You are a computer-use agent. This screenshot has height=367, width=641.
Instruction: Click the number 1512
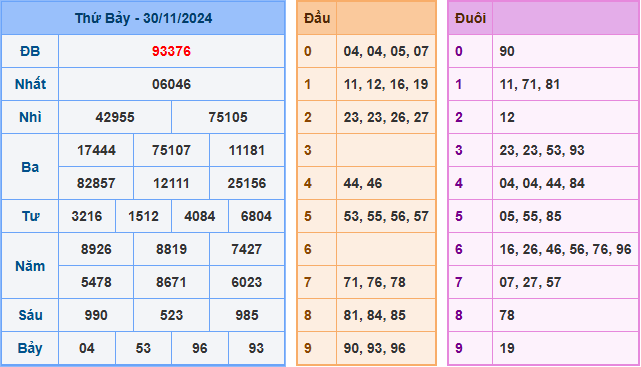[x=143, y=216]
